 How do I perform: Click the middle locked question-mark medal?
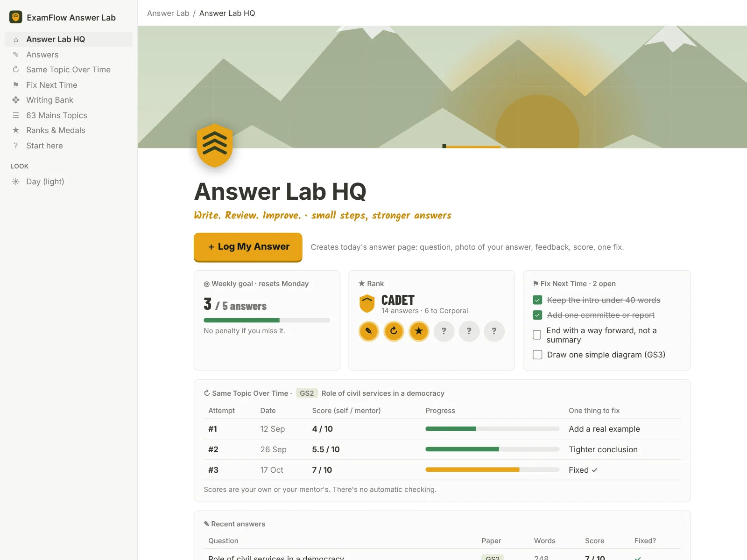click(x=469, y=331)
